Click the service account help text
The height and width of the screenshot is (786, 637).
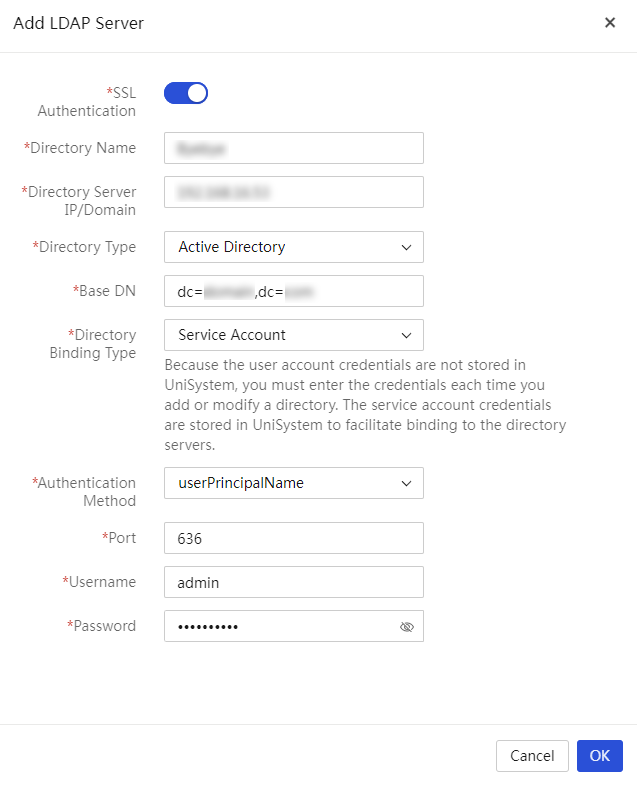365,405
